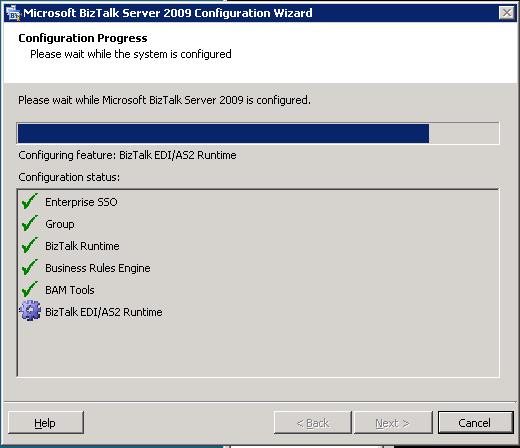Screen dimensions: 520x448
Task: Click the configuration progress bar
Action: pos(258,133)
